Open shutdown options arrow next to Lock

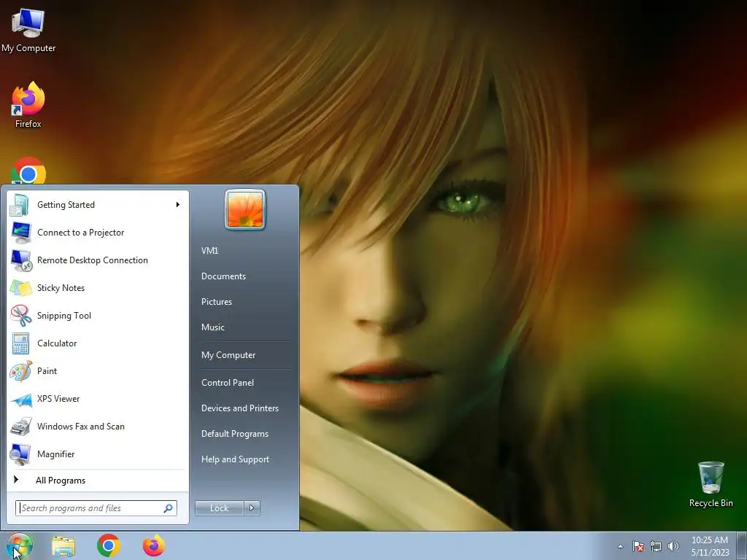252,508
